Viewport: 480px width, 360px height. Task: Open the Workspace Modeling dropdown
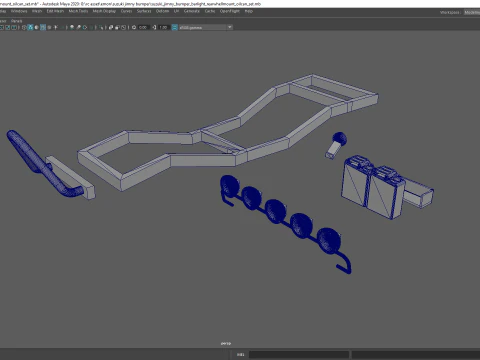coord(472,12)
